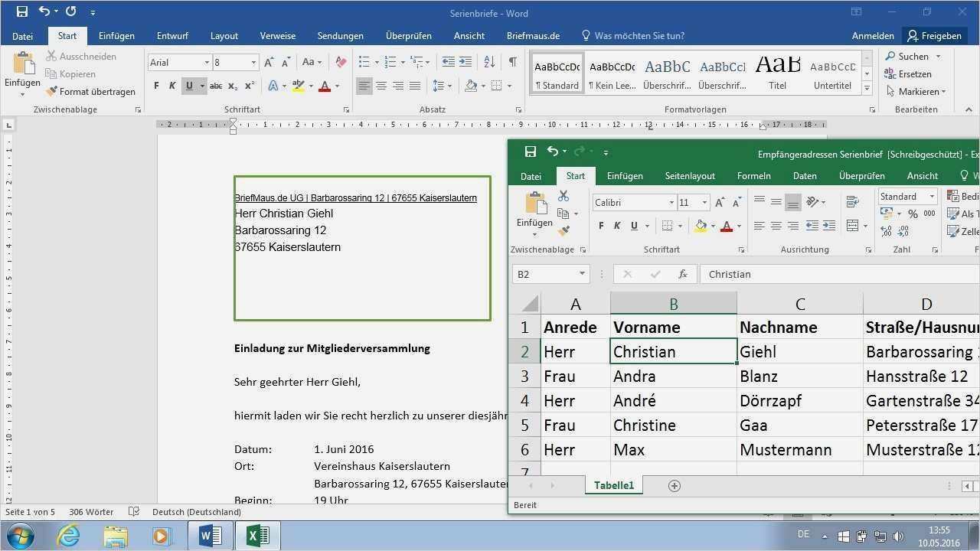This screenshot has width=980, height=551.
Task: Decrease decimal places in Excel Zahl group
Action: [902, 232]
